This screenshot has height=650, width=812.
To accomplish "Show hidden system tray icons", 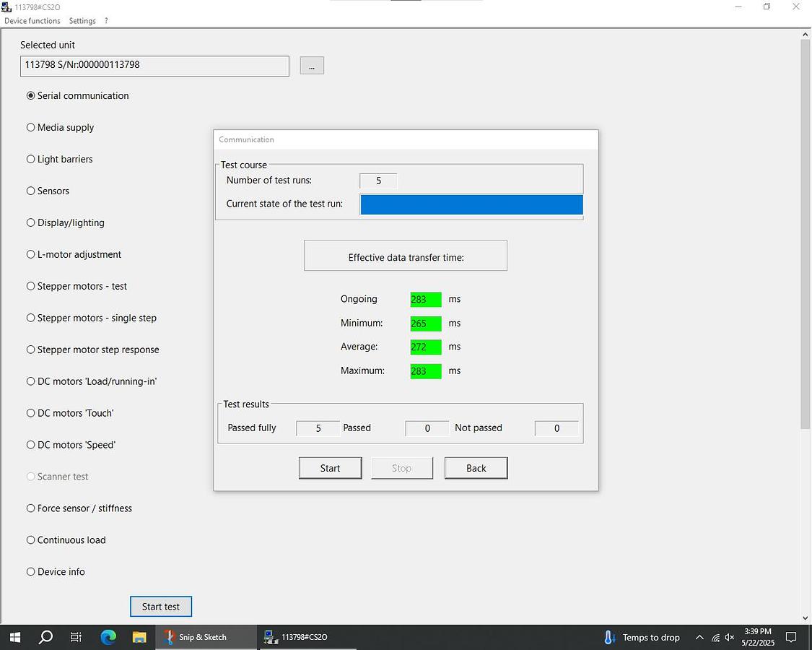I will tap(699, 637).
